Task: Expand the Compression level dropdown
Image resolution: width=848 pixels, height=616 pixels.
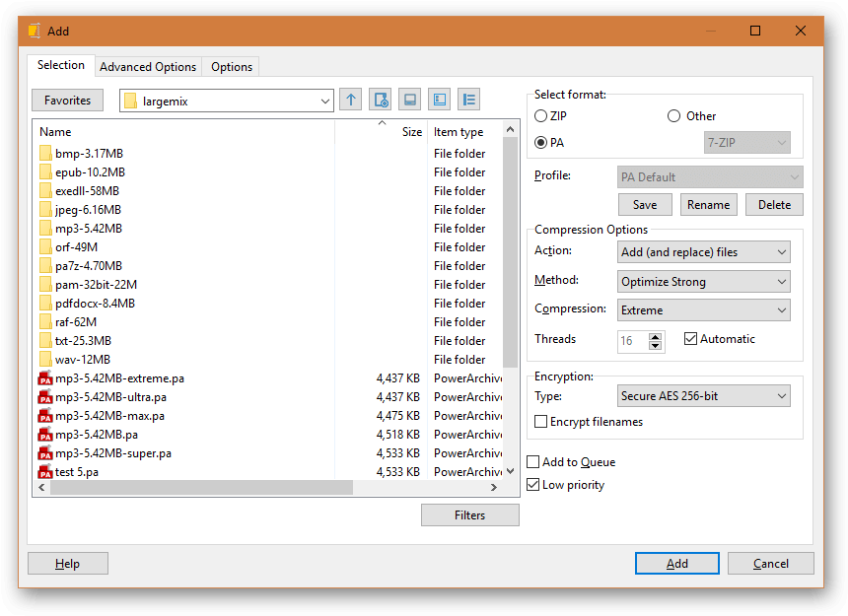Action: [704, 310]
